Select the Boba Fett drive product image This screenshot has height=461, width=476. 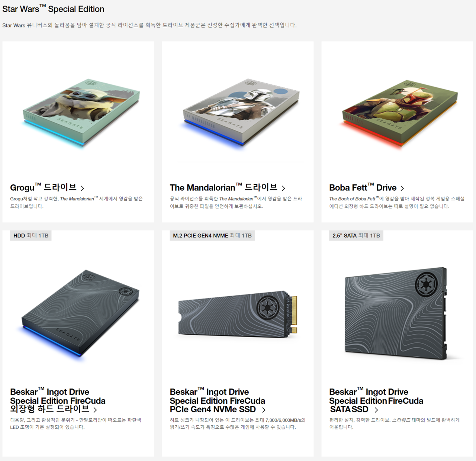(x=400, y=113)
